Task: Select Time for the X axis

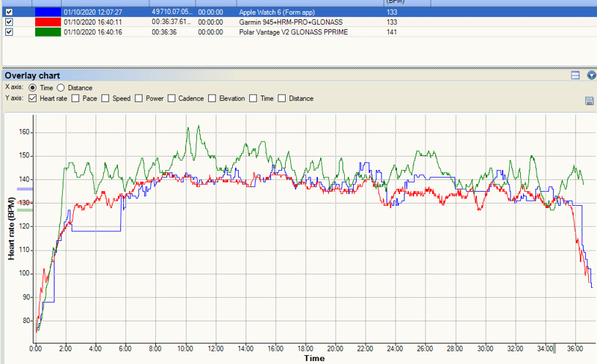Action: (32, 88)
